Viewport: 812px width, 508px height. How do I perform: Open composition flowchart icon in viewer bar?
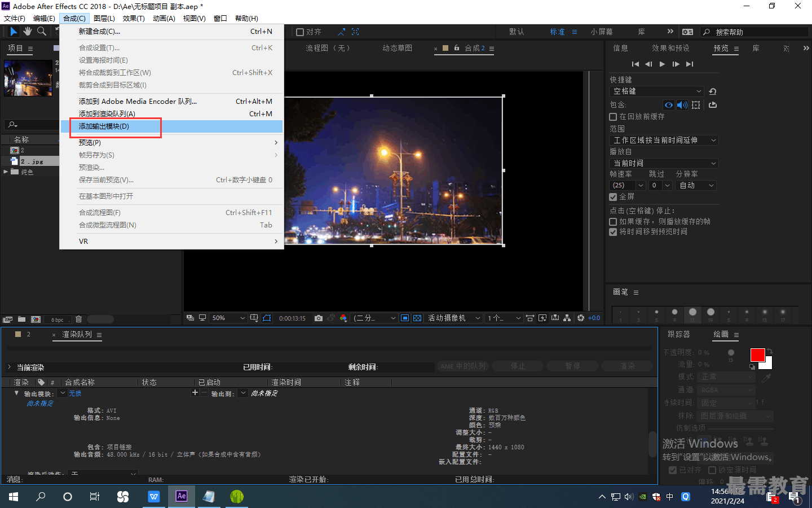point(567,318)
